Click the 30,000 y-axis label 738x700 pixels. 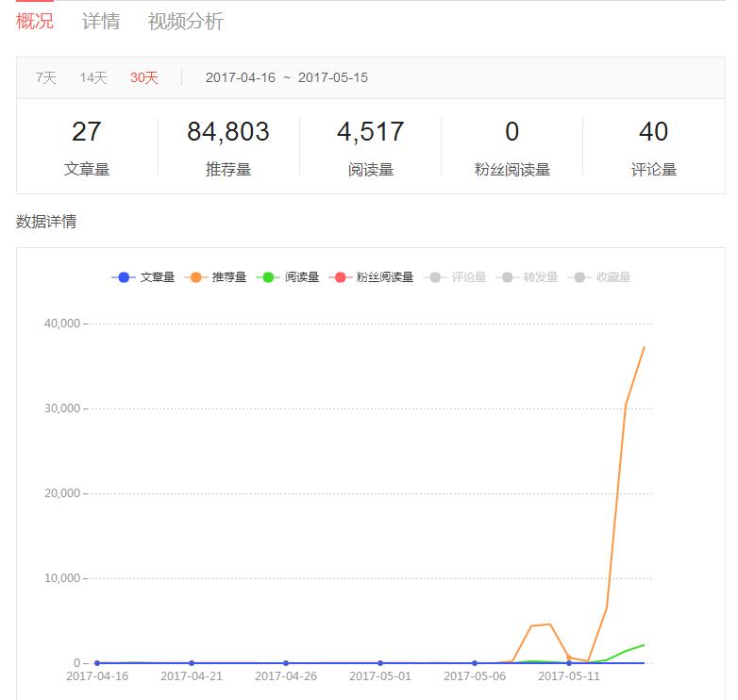coord(62,408)
